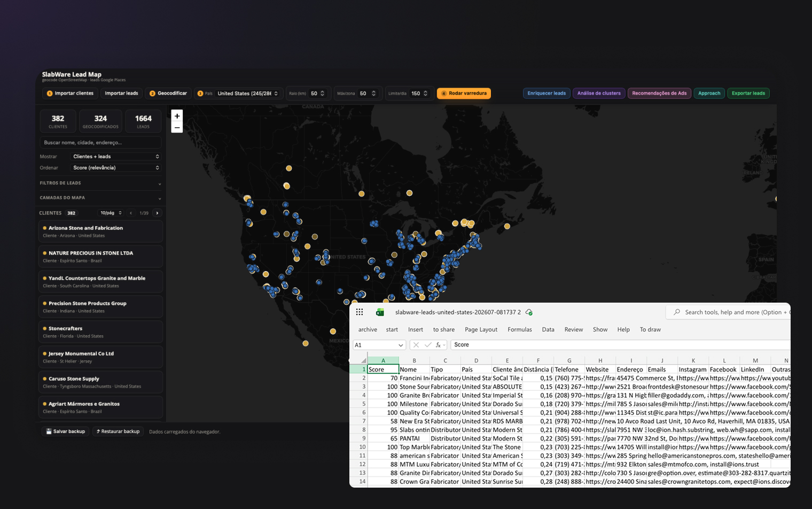Screen dimensions: 812x509
Task: Expand the Camadas do Mapa section
Action: pyautogui.click(x=100, y=198)
